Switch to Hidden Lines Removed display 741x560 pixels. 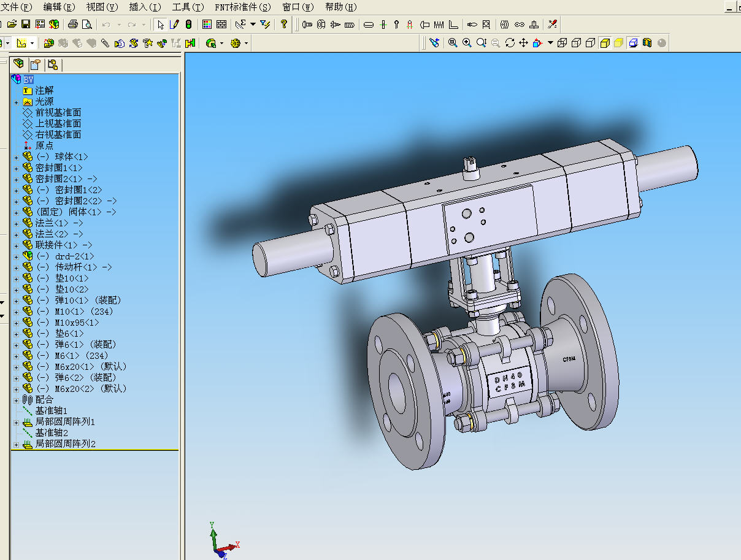(x=590, y=43)
